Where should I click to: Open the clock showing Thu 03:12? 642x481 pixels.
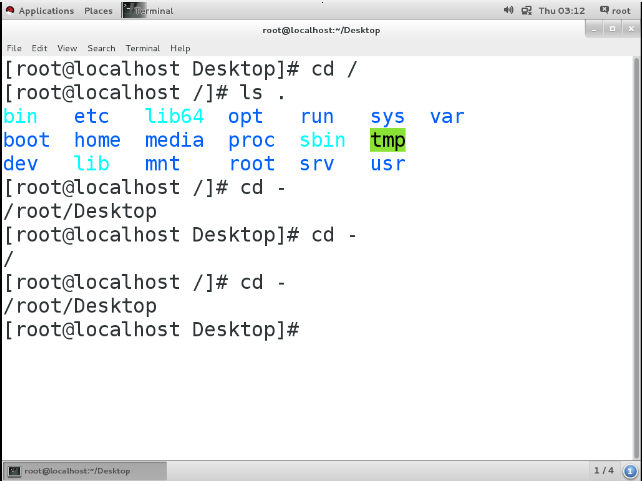(562, 11)
